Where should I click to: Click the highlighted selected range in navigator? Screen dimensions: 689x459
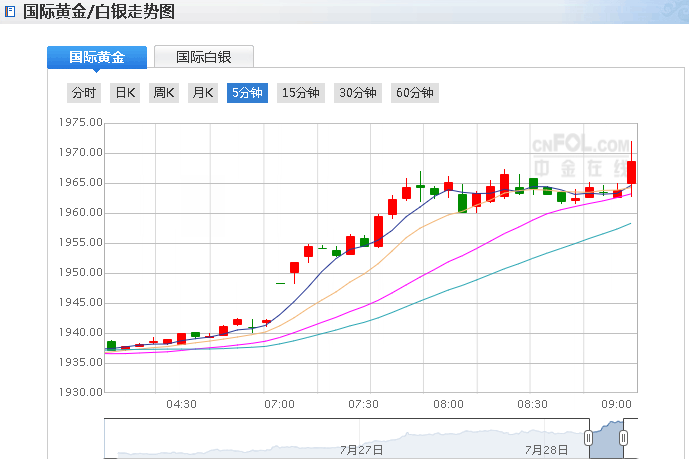(606, 440)
